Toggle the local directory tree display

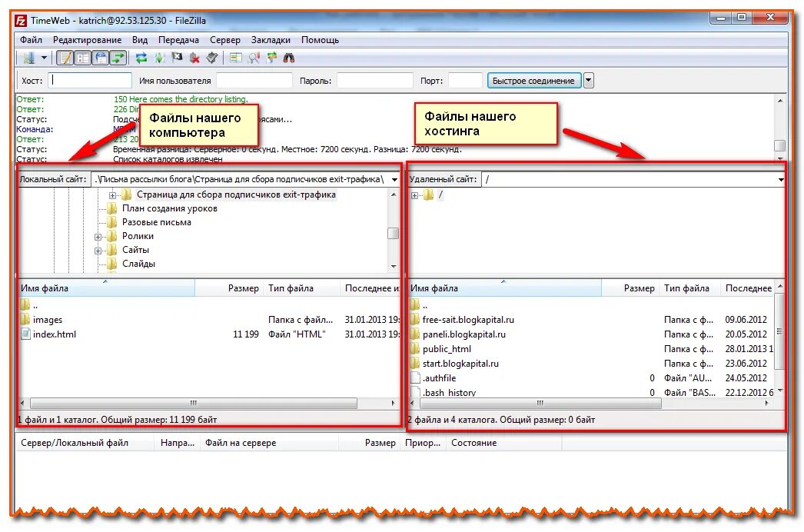pos(82,58)
